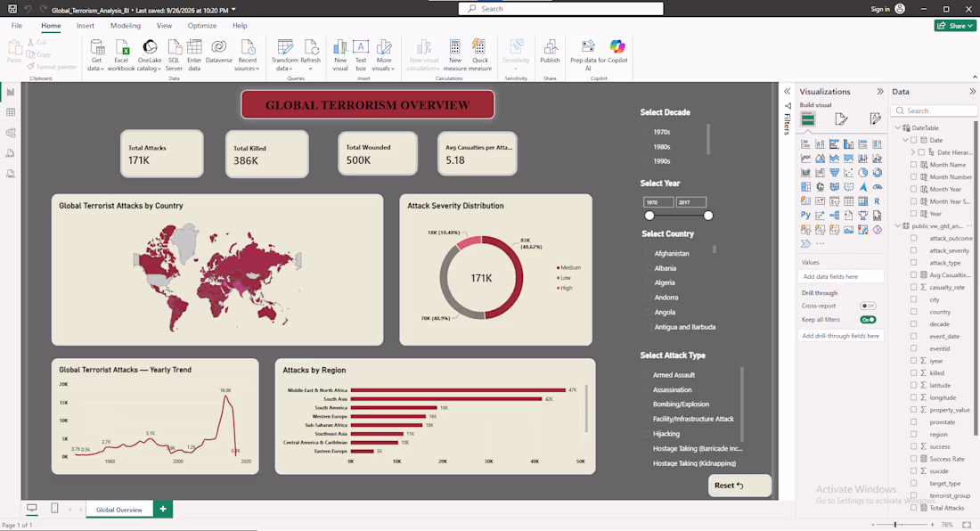Screen dimensions: 980x531
Task: Create a New measure
Action: pos(455,55)
